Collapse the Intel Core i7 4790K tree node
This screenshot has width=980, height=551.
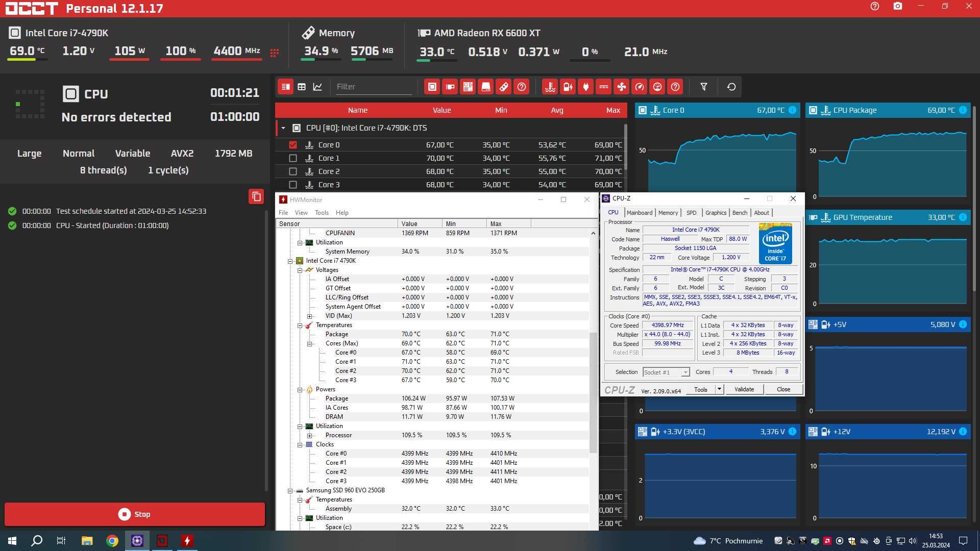290,261
